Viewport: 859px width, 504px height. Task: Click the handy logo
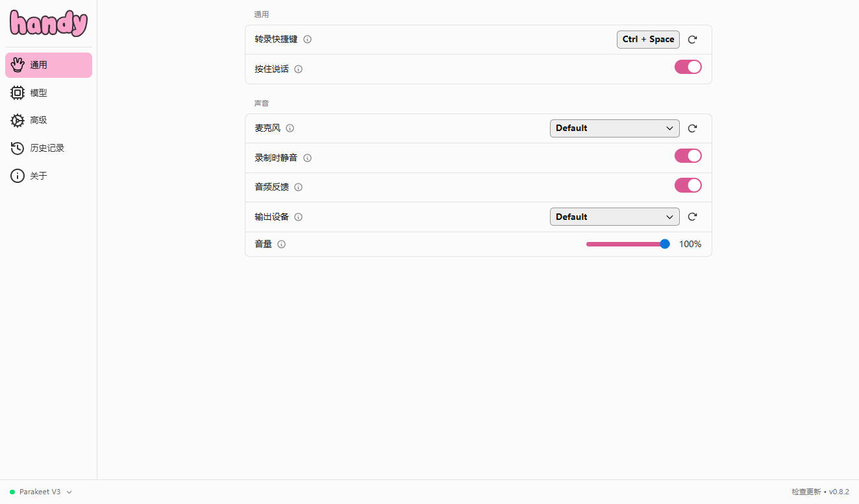point(49,24)
